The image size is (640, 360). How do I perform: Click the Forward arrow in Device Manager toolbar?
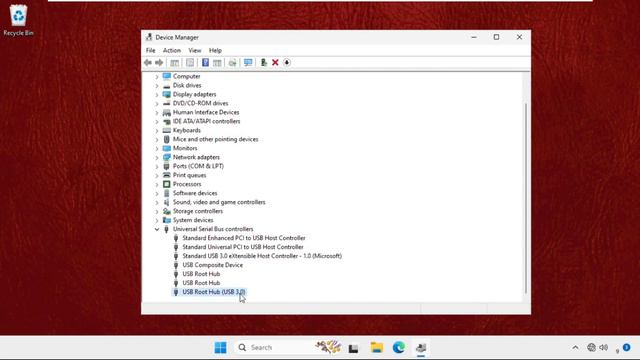pos(159,62)
